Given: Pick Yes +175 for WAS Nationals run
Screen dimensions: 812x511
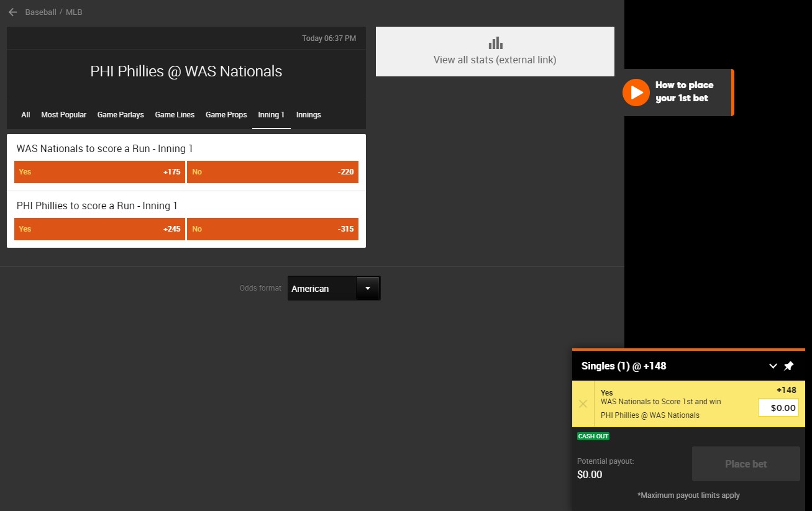Looking at the screenshot, I should coord(99,172).
